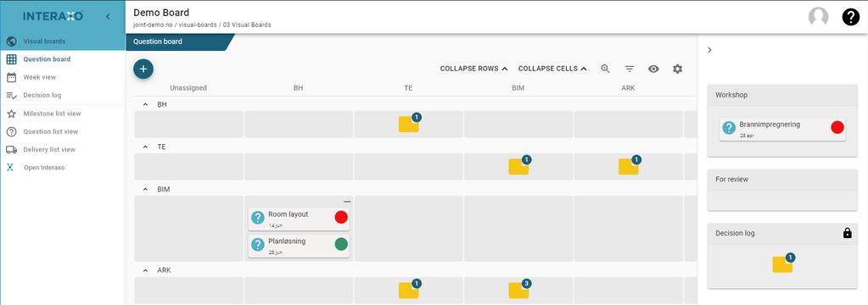Collapse the left sidebar chevron

point(108,17)
